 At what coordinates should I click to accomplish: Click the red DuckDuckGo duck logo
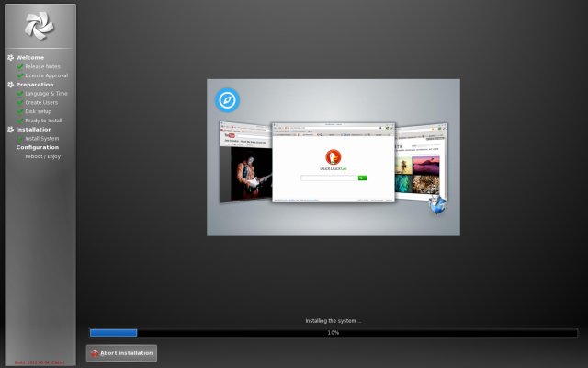pos(333,155)
